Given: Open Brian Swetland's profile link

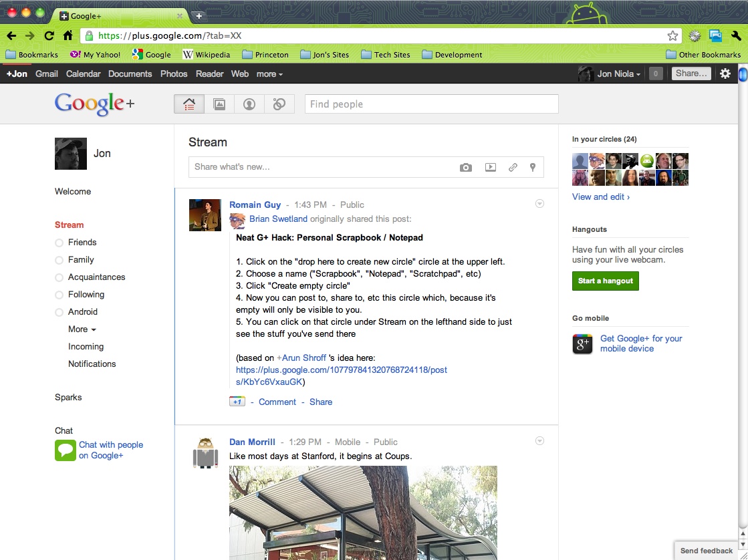Looking at the screenshot, I should [278, 219].
